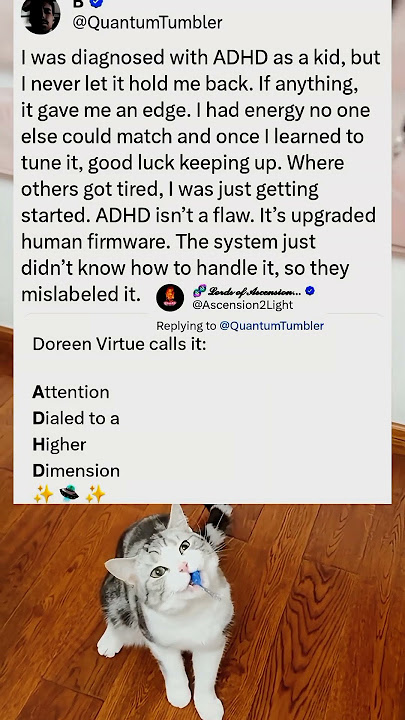The width and height of the screenshot is (405, 720).
Task: Click the word 'Attention' in the reply
Action: coord(71,392)
